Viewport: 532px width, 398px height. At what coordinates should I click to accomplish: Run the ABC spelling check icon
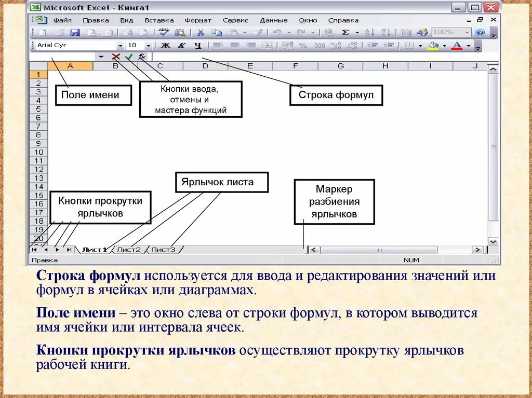(164, 32)
